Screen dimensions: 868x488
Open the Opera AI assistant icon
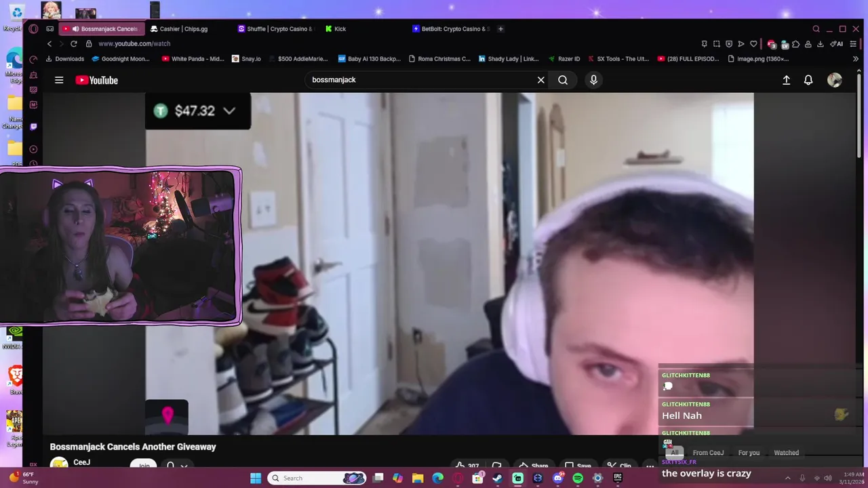[x=837, y=44]
